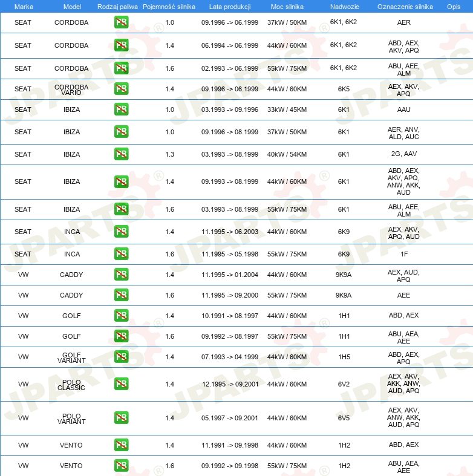This screenshot has width=473, height=476.
Task: Click fuel icon in Ibiza 1.3 row
Action: point(122,154)
